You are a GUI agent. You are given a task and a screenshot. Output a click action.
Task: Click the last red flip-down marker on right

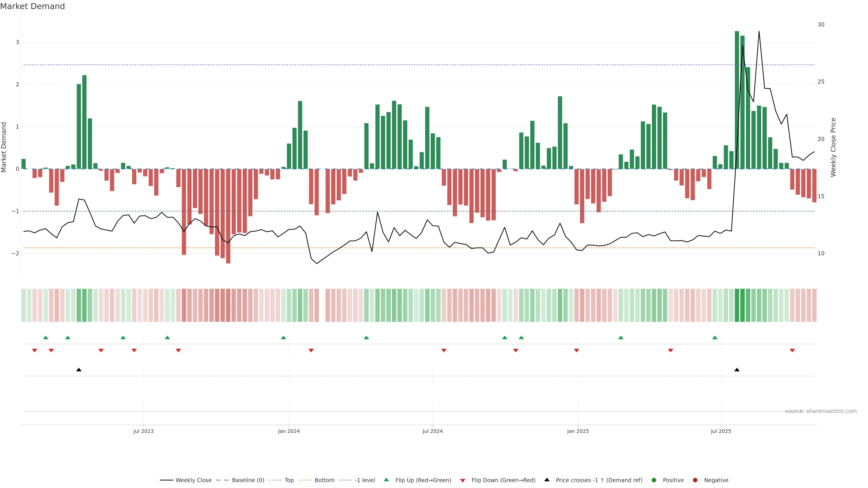[792, 351]
